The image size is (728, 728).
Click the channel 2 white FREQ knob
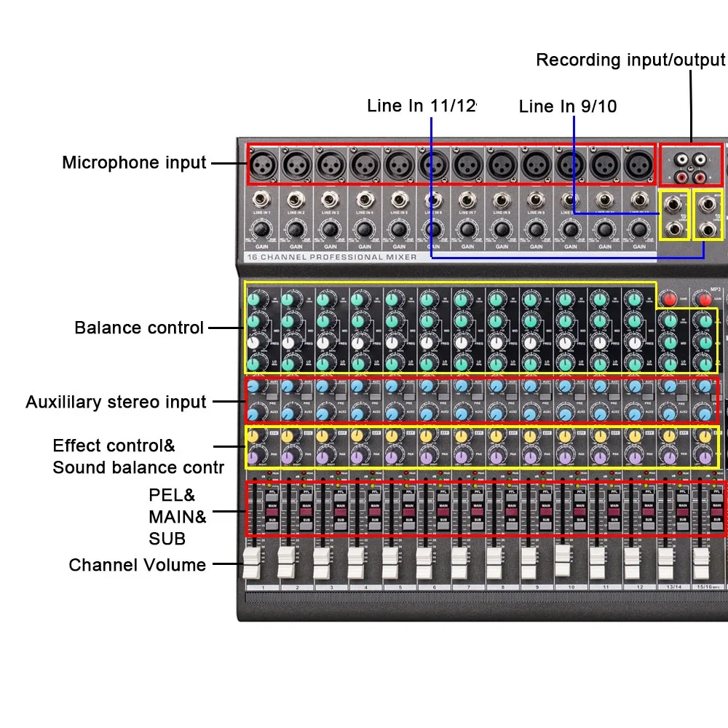coord(288,343)
